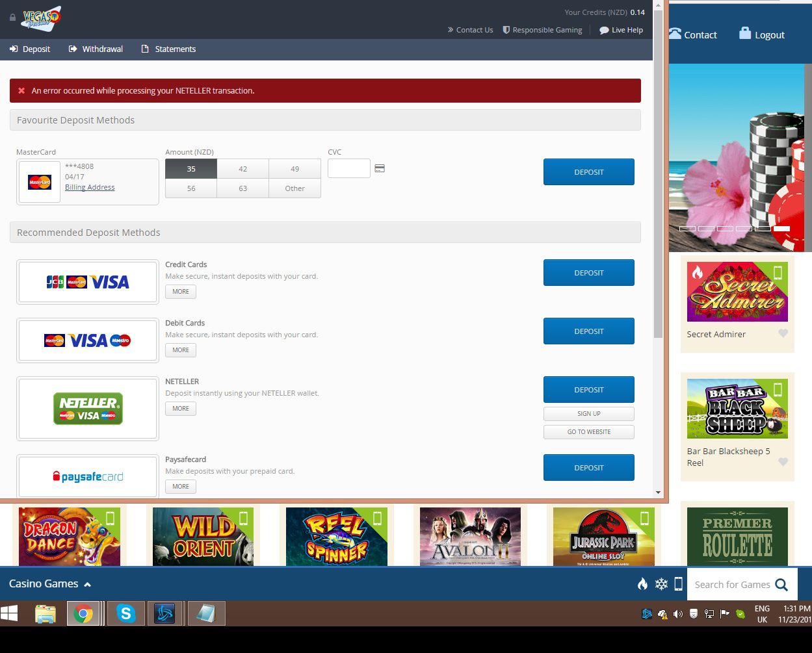Viewport: 812px width, 653px height.
Task: Open the Contact link on casino page
Action: (693, 34)
